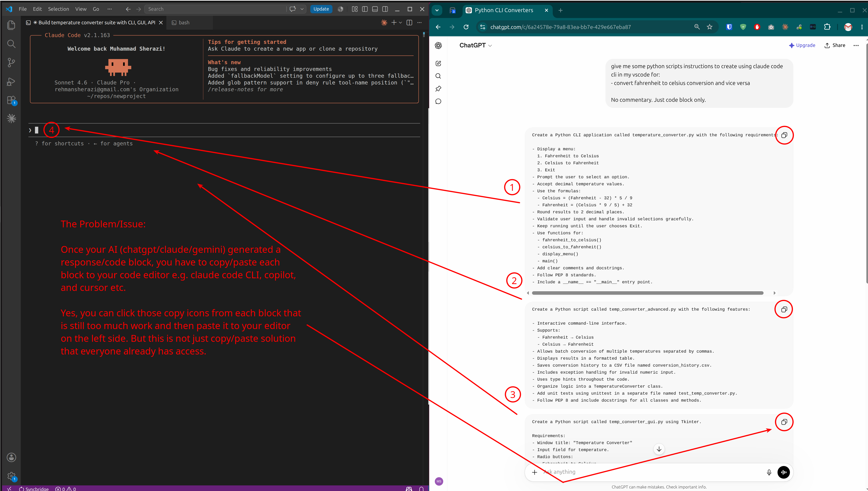This screenshot has width=868, height=491.
Task: Open Chrome tab search dropdown
Action: click(x=437, y=10)
